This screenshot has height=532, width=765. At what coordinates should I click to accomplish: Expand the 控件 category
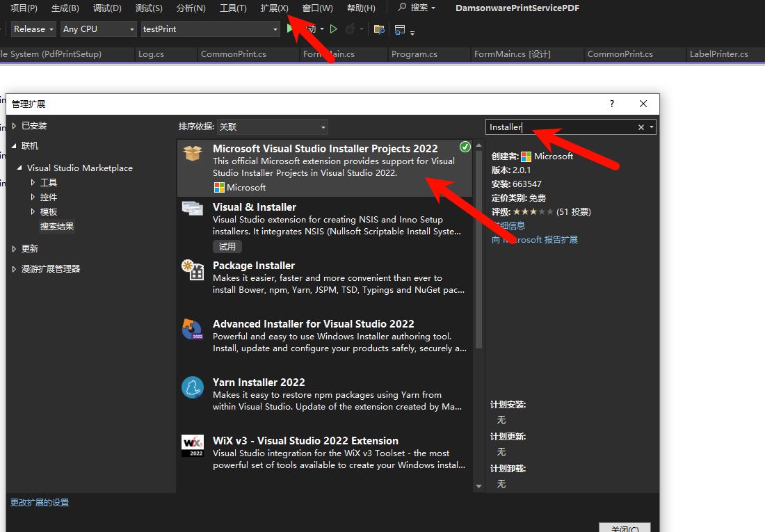click(33, 198)
